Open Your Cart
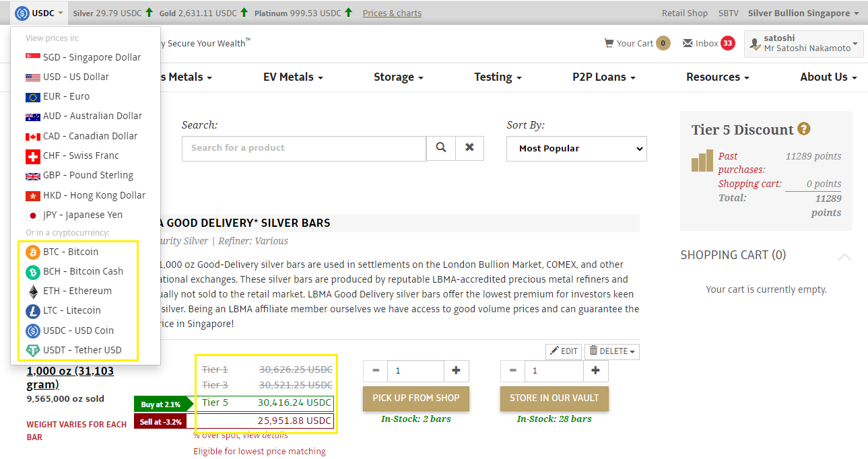868x459 pixels. 635,43
